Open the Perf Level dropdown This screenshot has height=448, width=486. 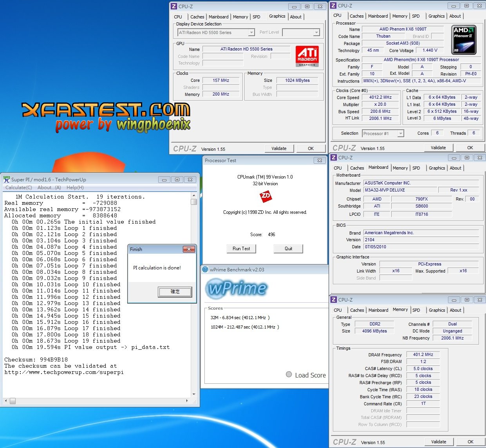coord(316,33)
